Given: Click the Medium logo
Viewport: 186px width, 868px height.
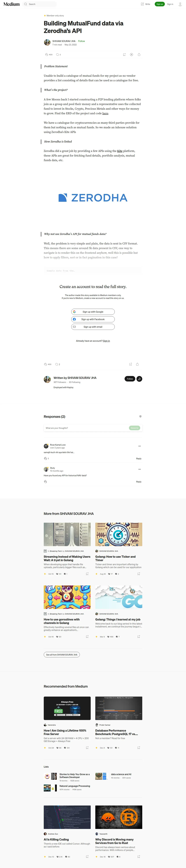Looking at the screenshot, I should tap(11, 4).
